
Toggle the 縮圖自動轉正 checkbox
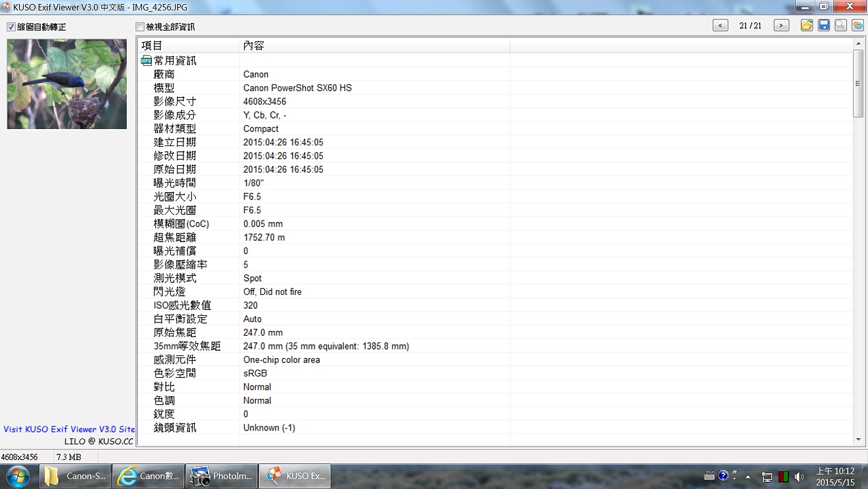point(11,27)
